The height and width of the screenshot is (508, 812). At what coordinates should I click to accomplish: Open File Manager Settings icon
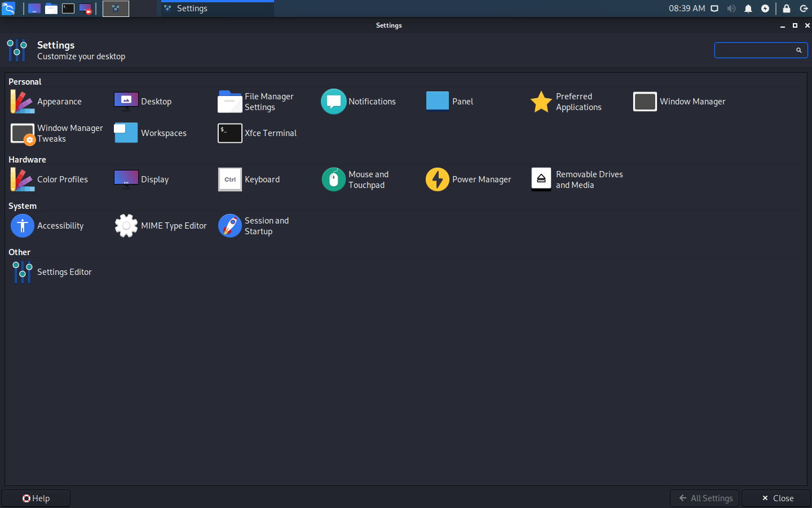(230, 102)
